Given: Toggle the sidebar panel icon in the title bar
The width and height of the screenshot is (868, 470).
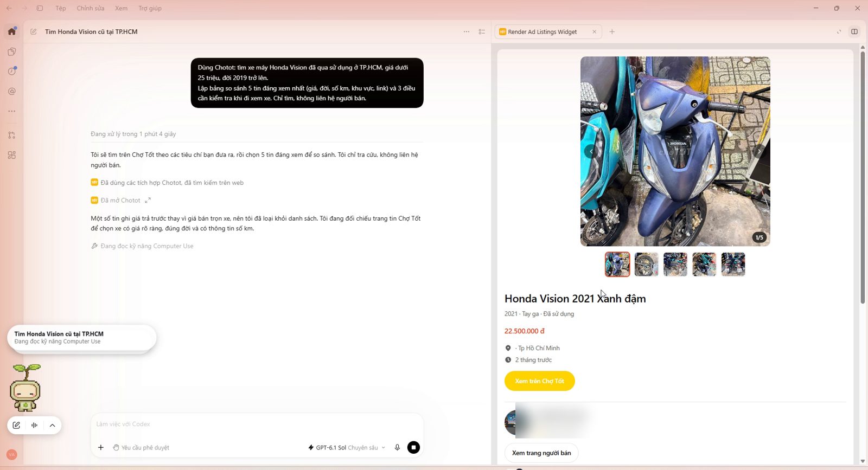Looking at the screenshot, I should point(40,8).
